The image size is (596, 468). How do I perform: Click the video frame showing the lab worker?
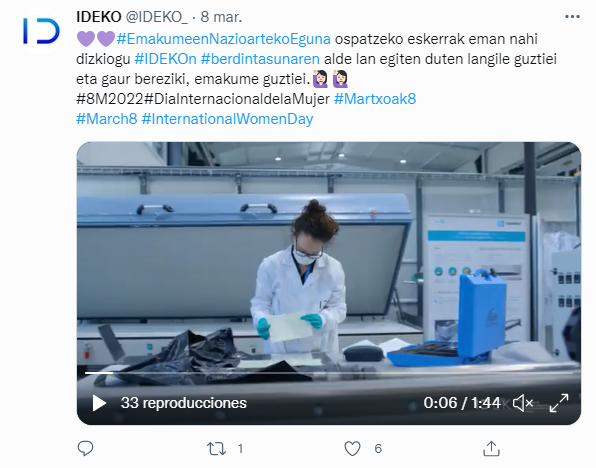click(329, 266)
